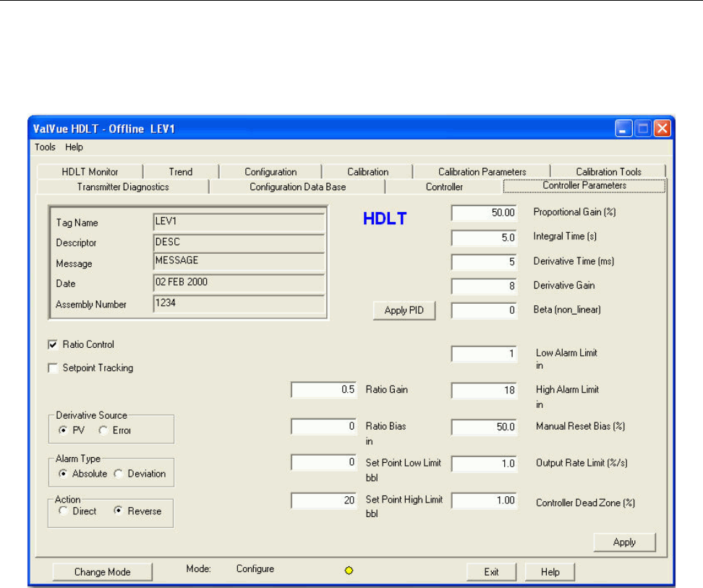Edit the Controller Dead Zone field
This screenshot has height=588, width=703.
tap(484, 500)
